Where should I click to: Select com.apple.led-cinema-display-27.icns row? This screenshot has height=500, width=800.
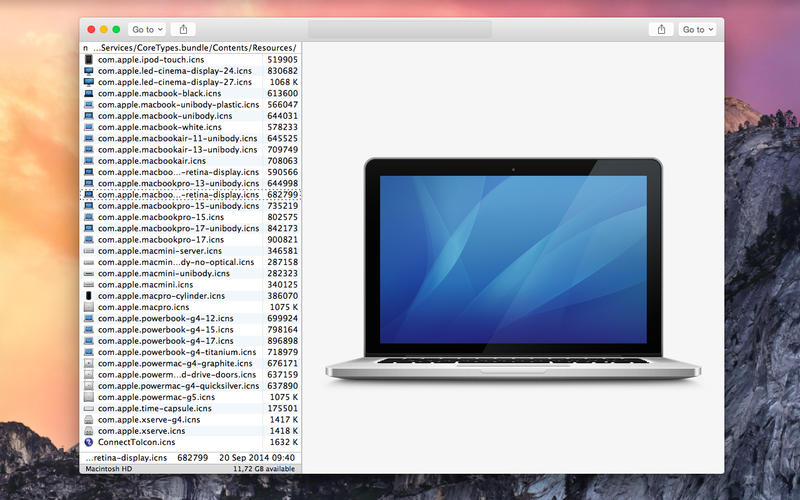click(x=191, y=82)
